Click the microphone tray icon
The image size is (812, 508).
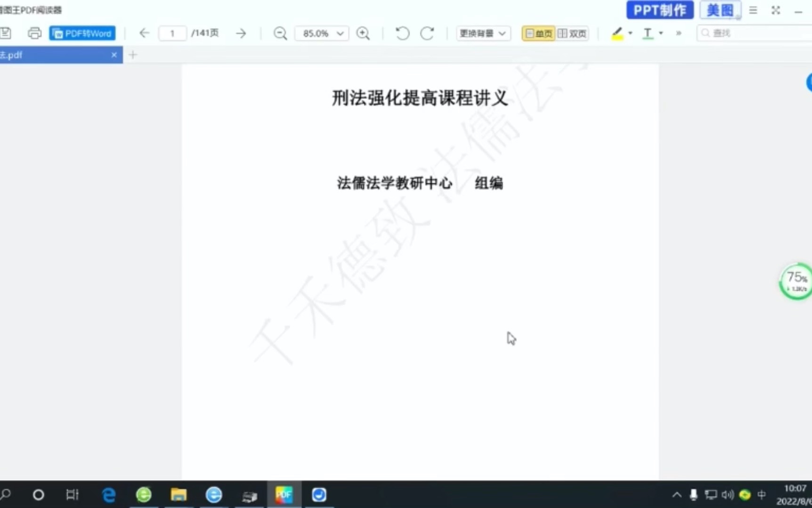point(693,494)
